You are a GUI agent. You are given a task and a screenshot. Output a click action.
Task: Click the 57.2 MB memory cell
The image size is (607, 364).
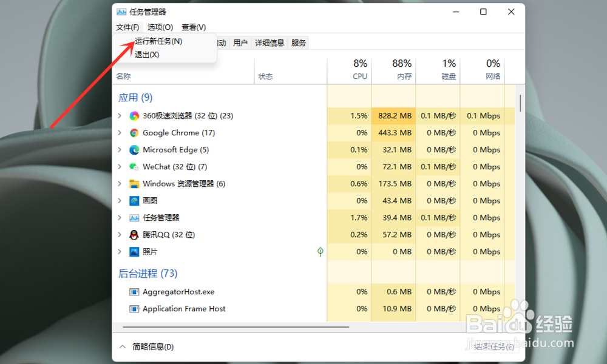coord(394,235)
